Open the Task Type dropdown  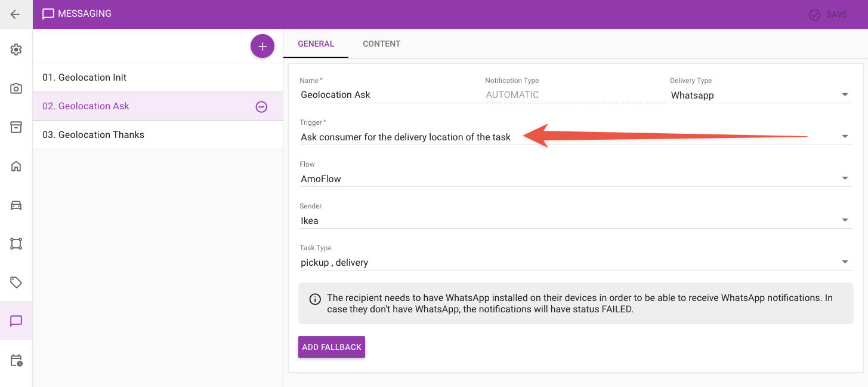click(576, 262)
